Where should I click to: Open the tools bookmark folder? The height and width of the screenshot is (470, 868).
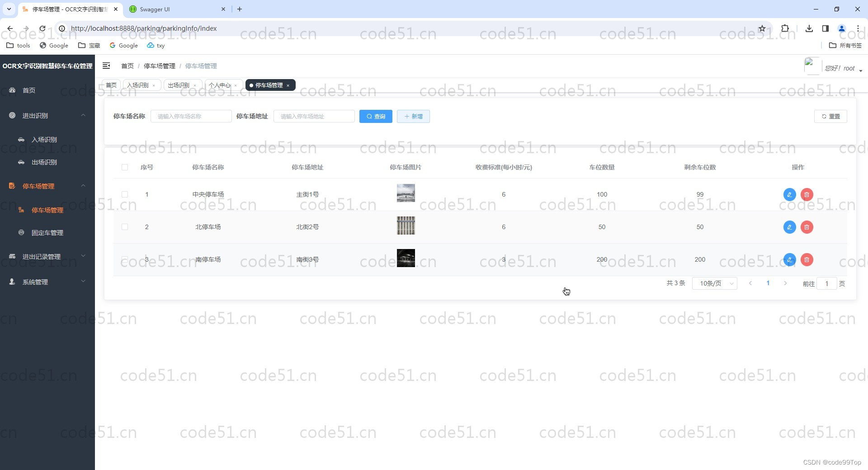(x=18, y=45)
